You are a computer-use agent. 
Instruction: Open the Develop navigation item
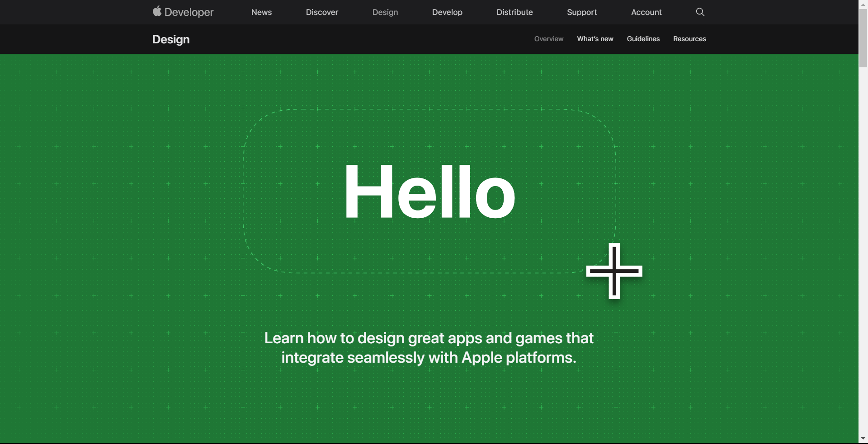click(447, 12)
